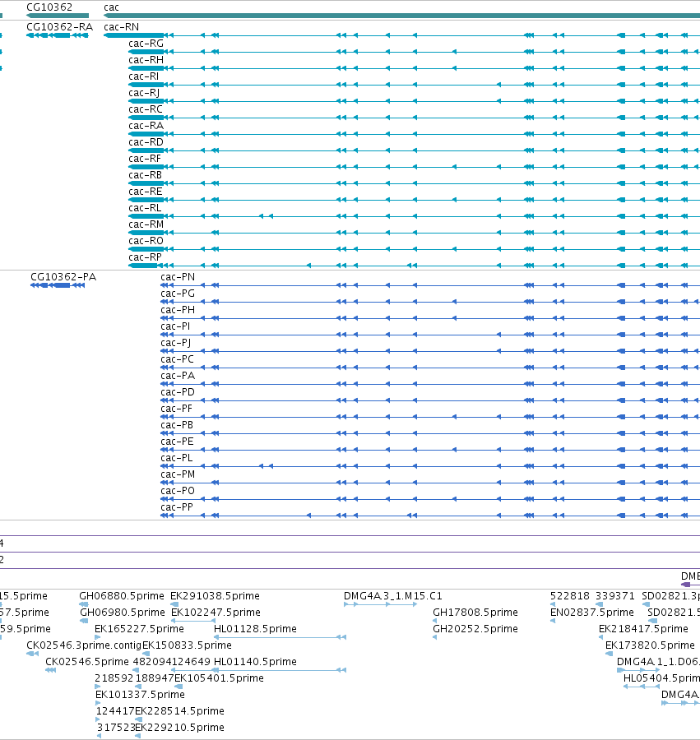Open the DMG4A3_1.M15.C1 entry
The height and width of the screenshot is (740, 700).
[392, 596]
